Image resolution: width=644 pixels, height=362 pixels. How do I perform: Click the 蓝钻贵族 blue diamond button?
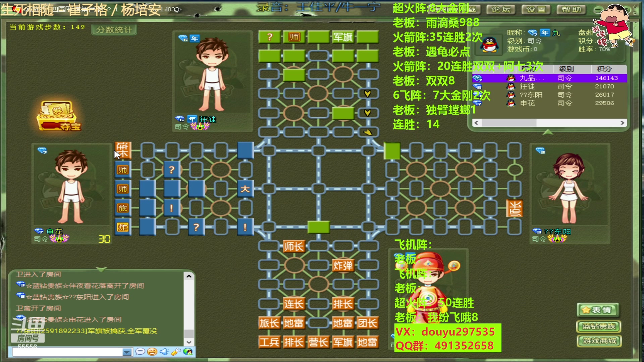(x=599, y=326)
